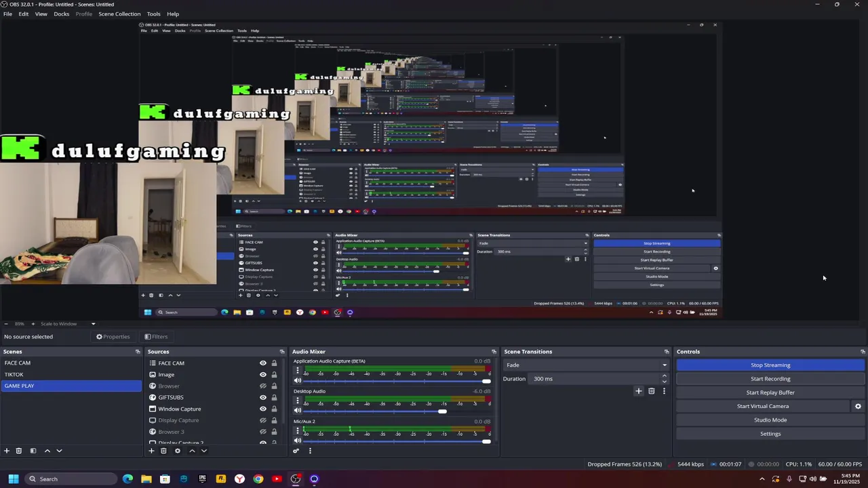868x488 pixels.
Task: Show hidden system tray icons chevron
Action: point(762,479)
